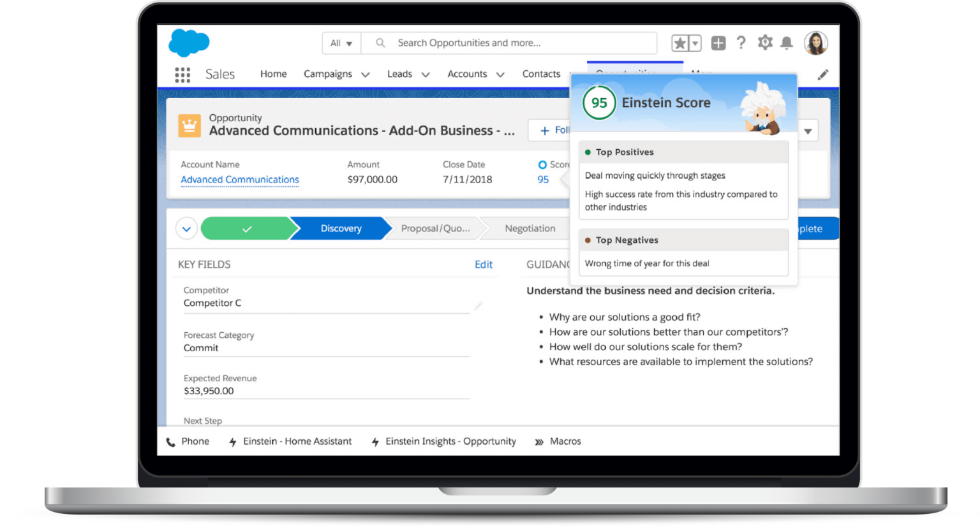The height and width of the screenshot is (526, 980).
Task: Select the Negotiation path stage
Action: click(x=530, y=228)
